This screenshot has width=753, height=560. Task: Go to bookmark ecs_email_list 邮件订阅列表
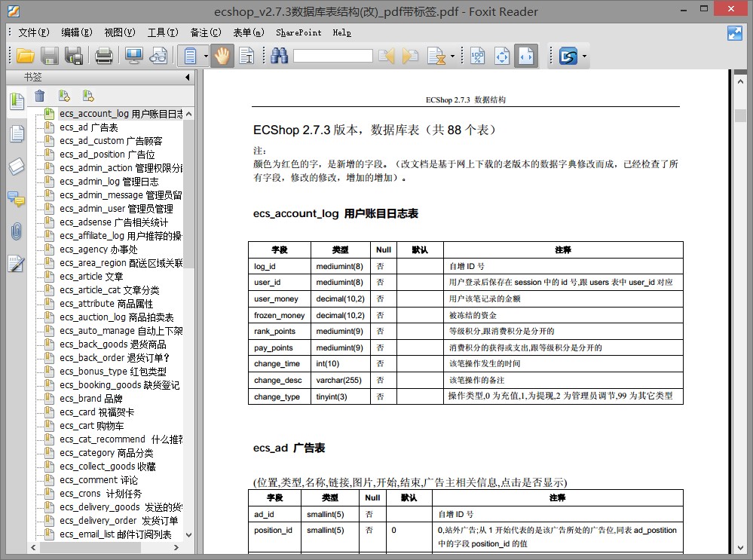click(115, 534)
